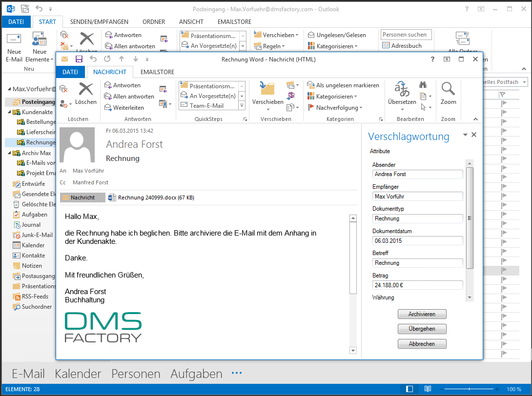Open Aufgaben in bottom navigation
The width and height of the screenshot is (532, 396).
(x=196, y=374)
